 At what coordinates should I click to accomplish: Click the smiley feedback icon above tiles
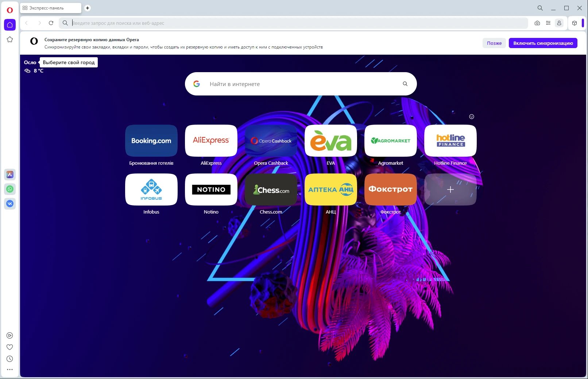click(x=472, y=117)
